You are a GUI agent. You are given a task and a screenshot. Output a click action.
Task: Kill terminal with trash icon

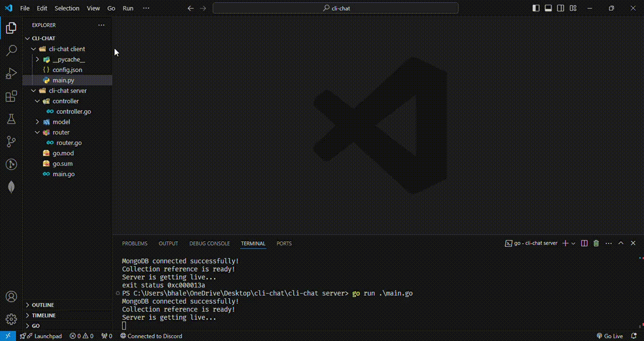pyautogui.click(x=596, y=243)
